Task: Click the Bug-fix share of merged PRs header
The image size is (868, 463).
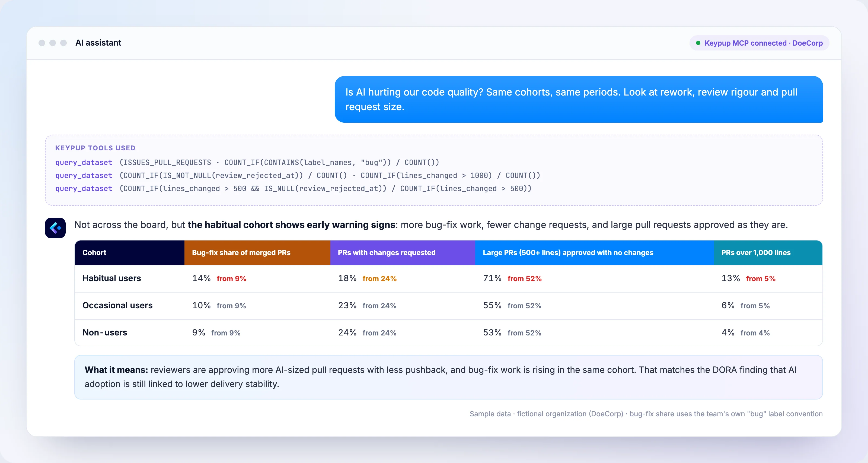Action: pos(257,253)
